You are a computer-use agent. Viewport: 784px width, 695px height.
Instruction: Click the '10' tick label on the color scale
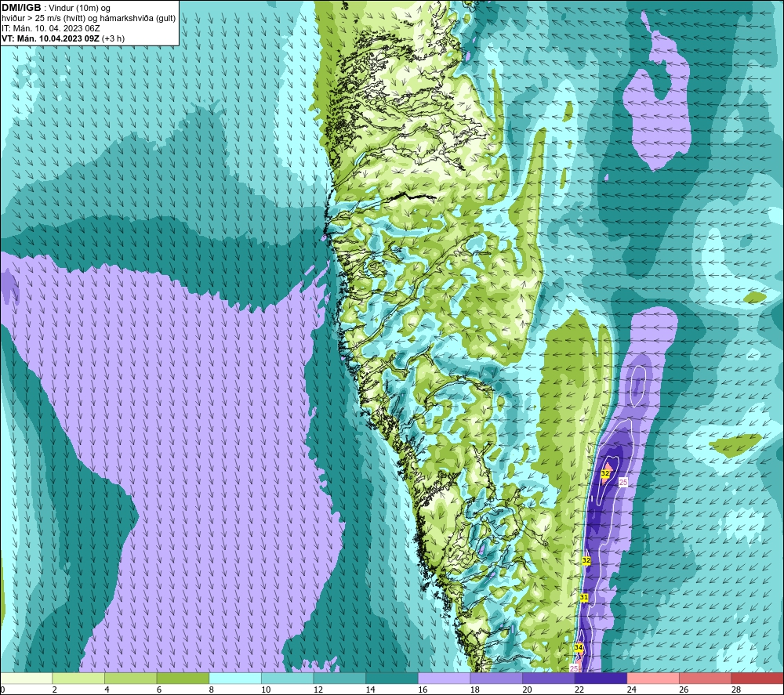tap(266, 690)
